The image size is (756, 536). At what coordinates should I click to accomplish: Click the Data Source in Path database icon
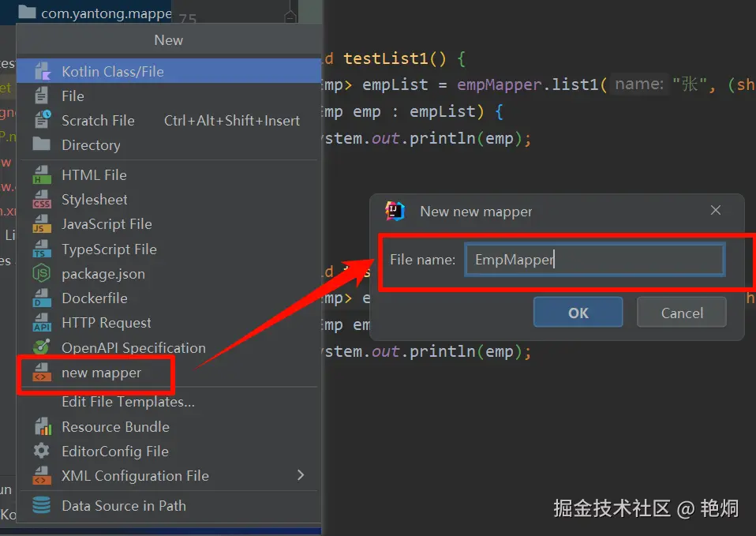click(42, 505)
